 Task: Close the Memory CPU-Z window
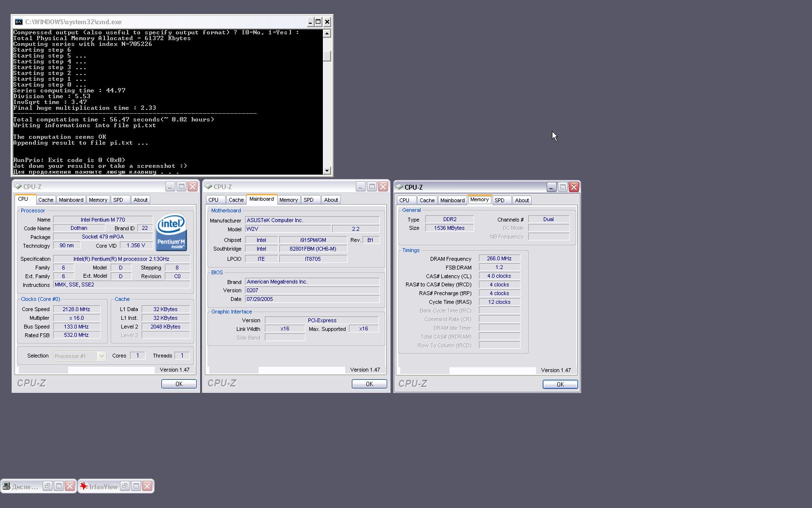click(574, 187)
